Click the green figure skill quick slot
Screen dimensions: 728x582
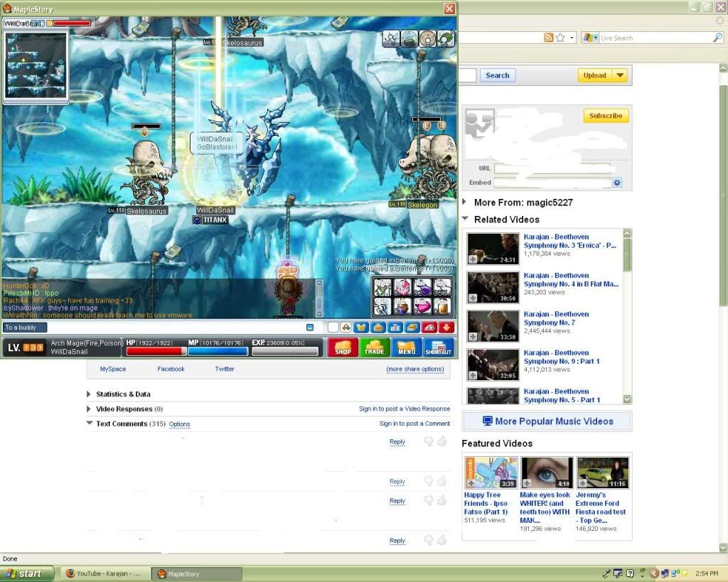coord(382,287)
